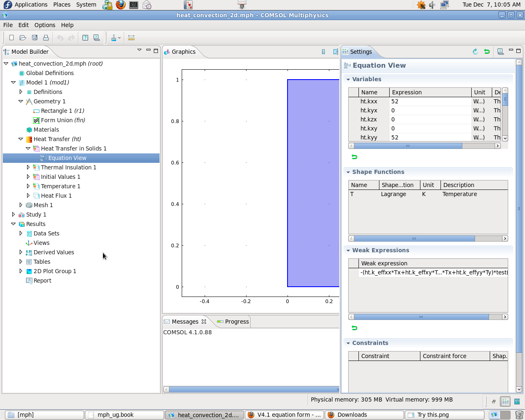Image resolution: width=525 pixels, height=420 pixels.
Task: Click the New file toolbar icon
Action: 11,38
